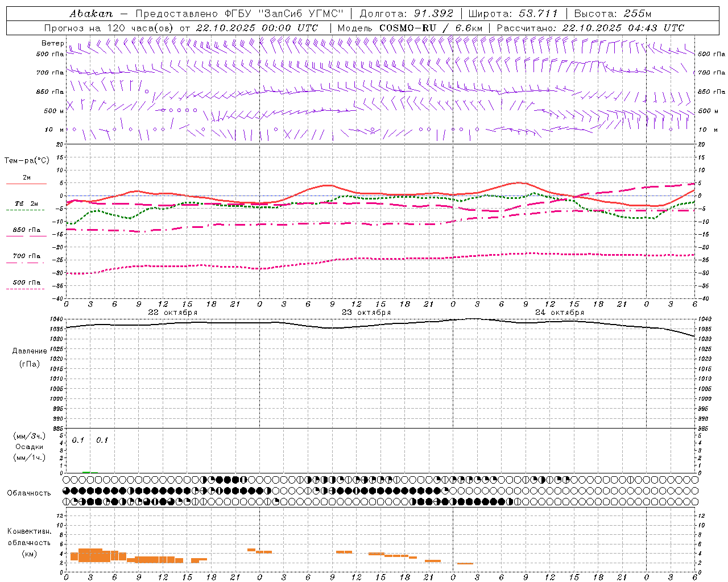Click the "Модель COSMO-RU / 6.6км" label
Image resolution: width=728 pixels, height=582 pixels.
click(410, 28)
